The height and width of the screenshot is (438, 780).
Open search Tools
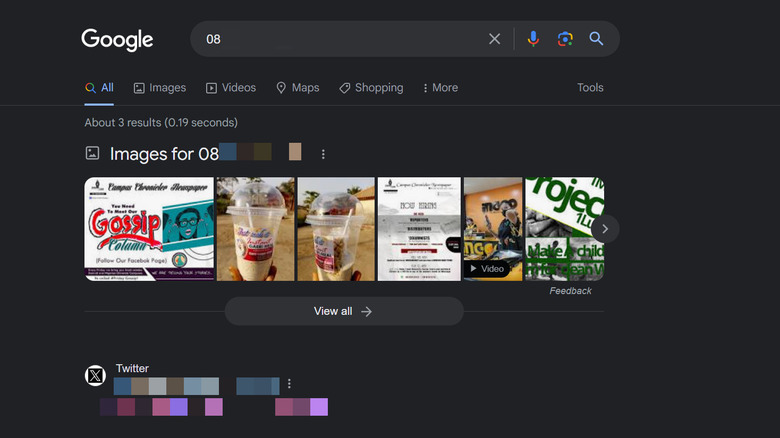point(590,88)
